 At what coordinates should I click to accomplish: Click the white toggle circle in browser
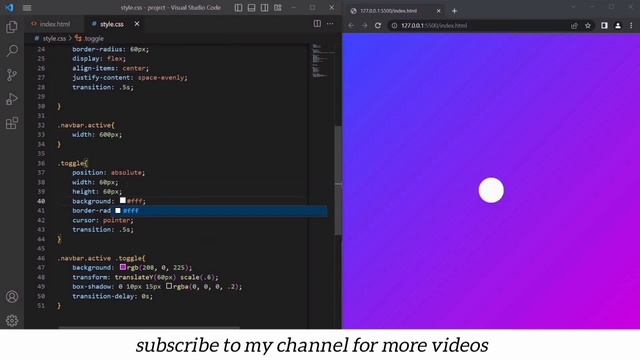(491, 190)
